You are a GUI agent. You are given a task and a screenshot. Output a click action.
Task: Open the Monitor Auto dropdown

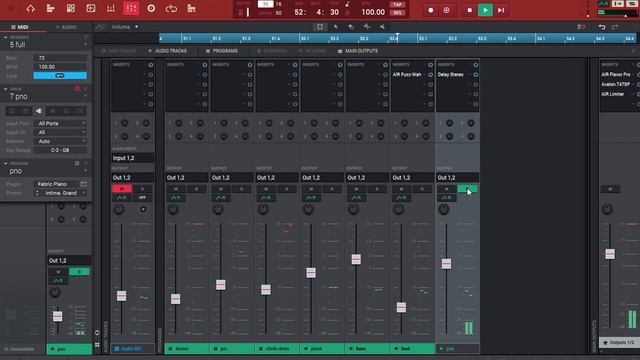pos(60,141)
